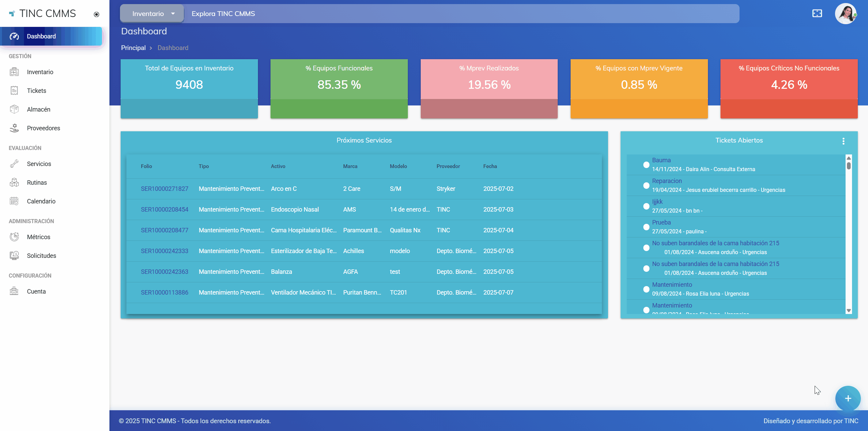868x431 pixels.
Task: Click Tickets Abiertos scrollbar down arrow
Action: pos(849,311)
